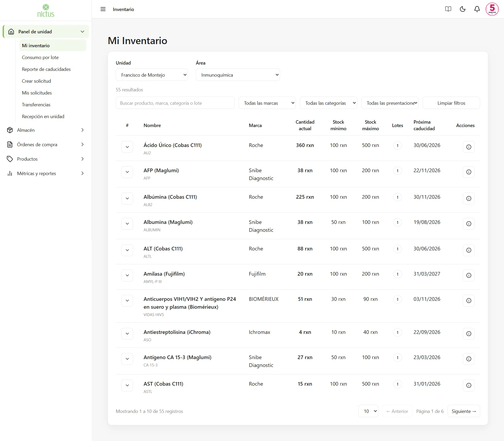This screenshot has height=441, width=504.
Task: Toggle the hamburger sidebar menu
Action: [103, 9]
